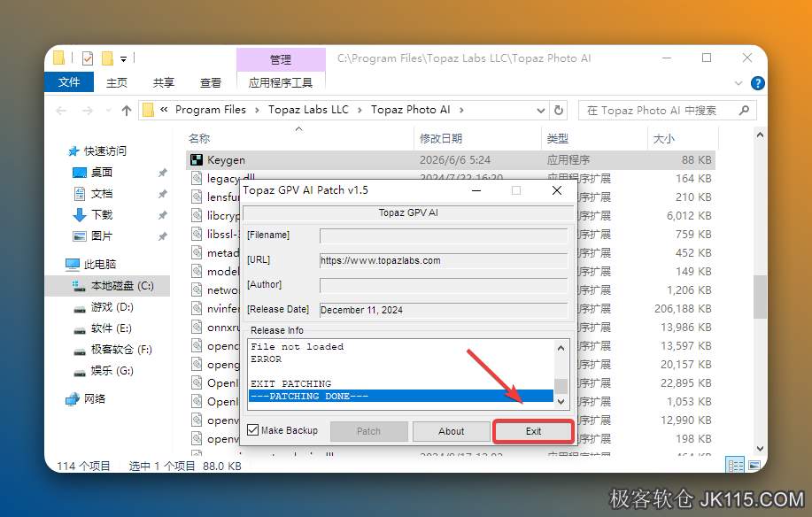Select the File not loaded log line

tap(298, 347)
